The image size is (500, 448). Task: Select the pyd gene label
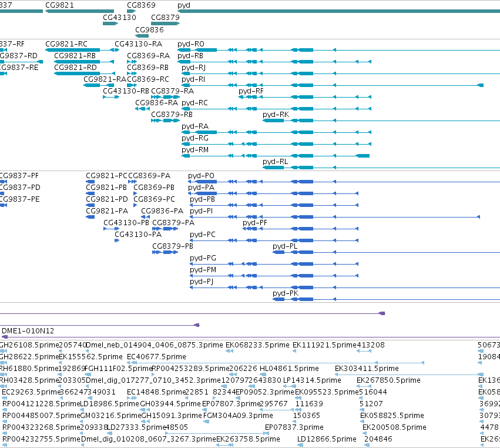[x=184, y=5]
